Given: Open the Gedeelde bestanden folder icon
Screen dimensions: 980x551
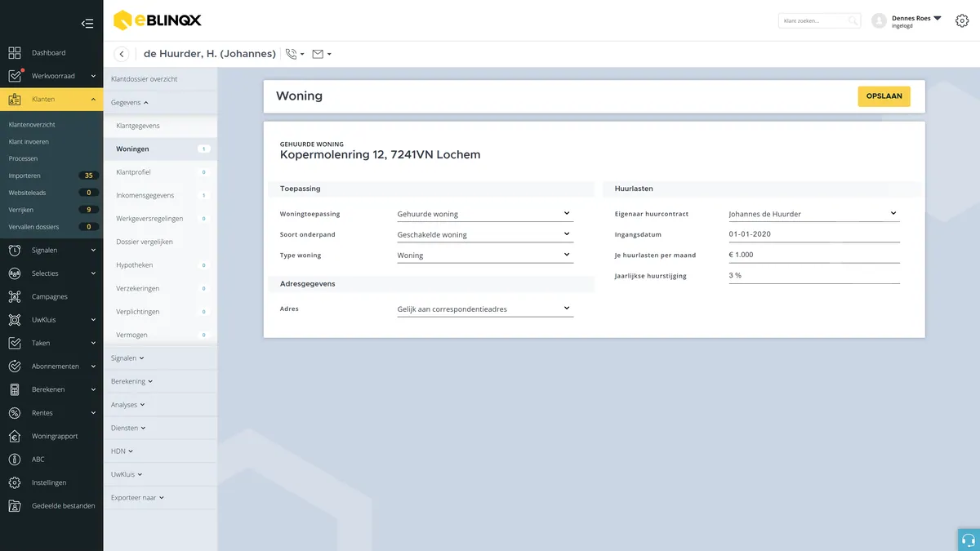Looking at the screenshot, I should pyautogui.click(x=15, y=506).
